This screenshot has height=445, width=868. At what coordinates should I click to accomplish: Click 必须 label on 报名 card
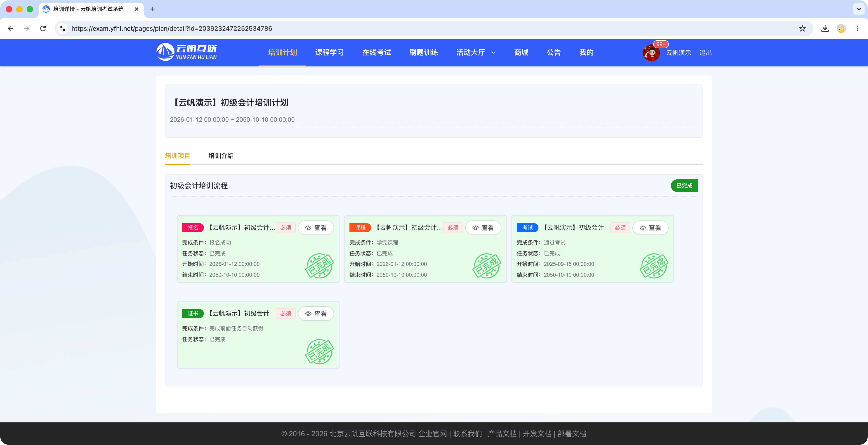(285, 227)
